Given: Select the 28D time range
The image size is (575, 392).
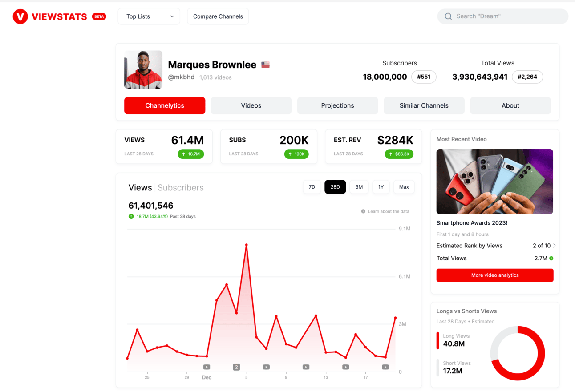Looking at the screenshot, I should point(335,187).
